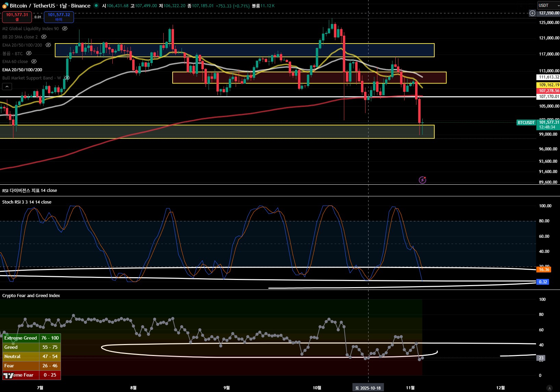The width and height of the screenshot is (560, 392).
Task: Click the 125,000.00 price axis label
Action: tap(549, 23)
